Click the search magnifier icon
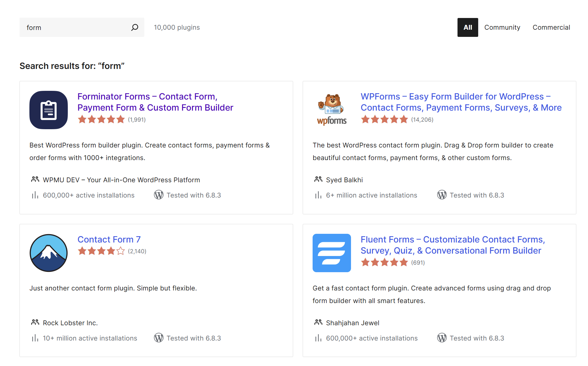Viewport: 588px width, 366px height. (135, 27)
